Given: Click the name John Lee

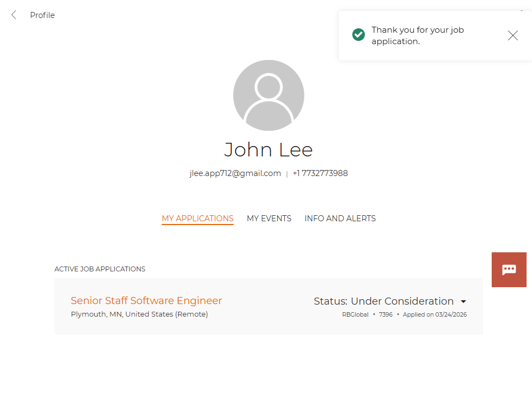Looking at the screenshot, I should [x=268, y=149].
